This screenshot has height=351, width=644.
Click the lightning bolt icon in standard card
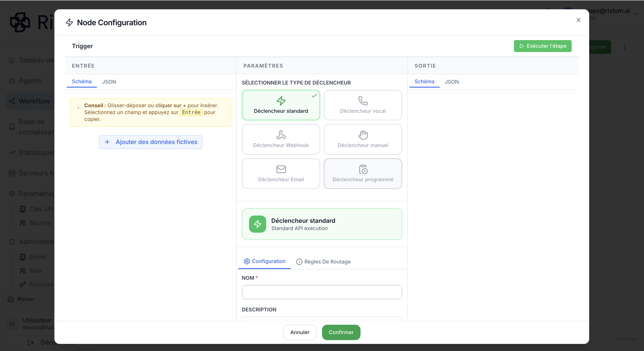click(281, 101)
